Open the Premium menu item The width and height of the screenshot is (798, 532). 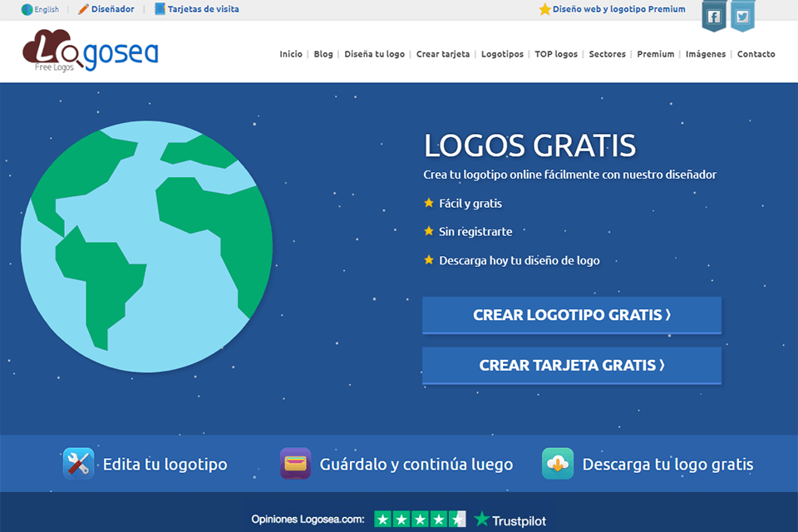(656, 54)
